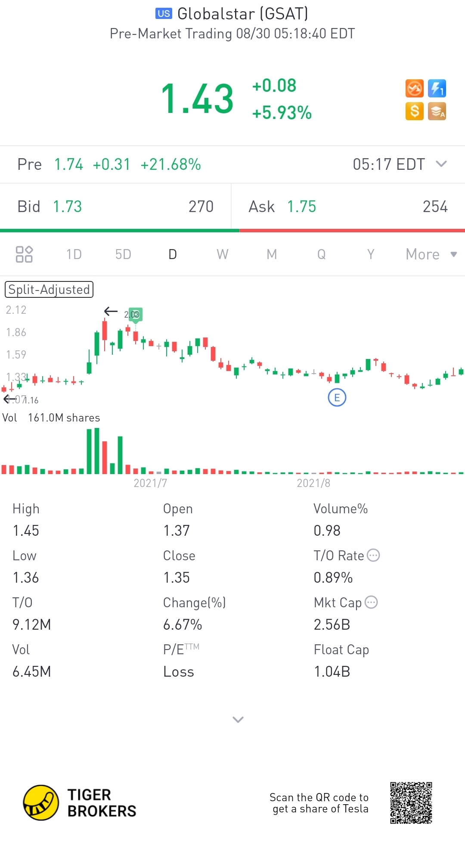Select the D daily chart tab

[173, 254]
